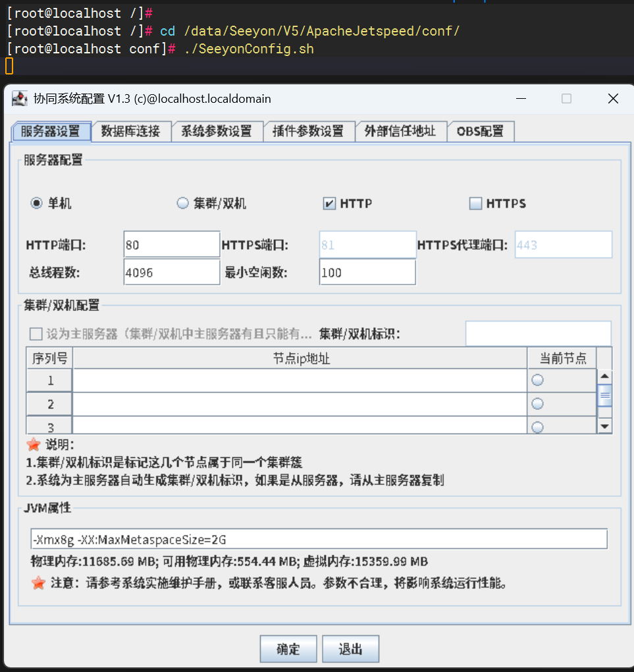Select the 服务器设置 tab
The image size is (634, 672).
(51, 131)
